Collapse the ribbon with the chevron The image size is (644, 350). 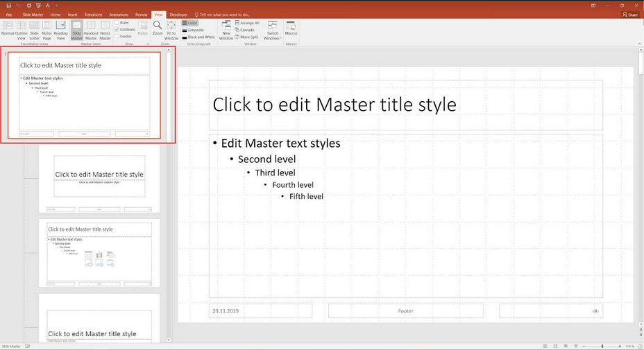[639, 44]
